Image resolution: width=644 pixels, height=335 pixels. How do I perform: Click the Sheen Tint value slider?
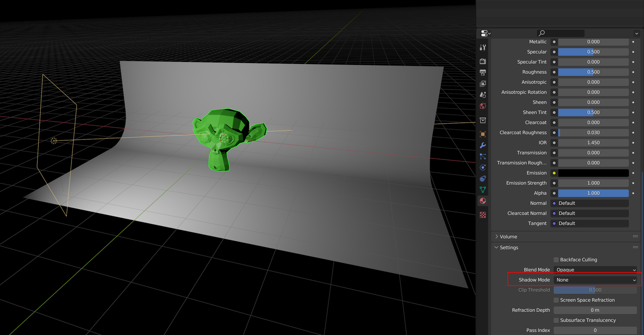[x=593, y=112]
